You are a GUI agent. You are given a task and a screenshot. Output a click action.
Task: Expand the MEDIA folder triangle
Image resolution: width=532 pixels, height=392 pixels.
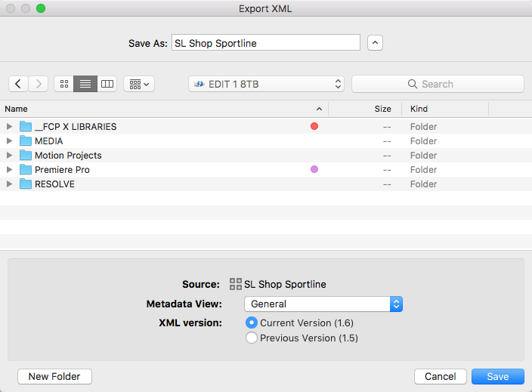pos(9,140)
